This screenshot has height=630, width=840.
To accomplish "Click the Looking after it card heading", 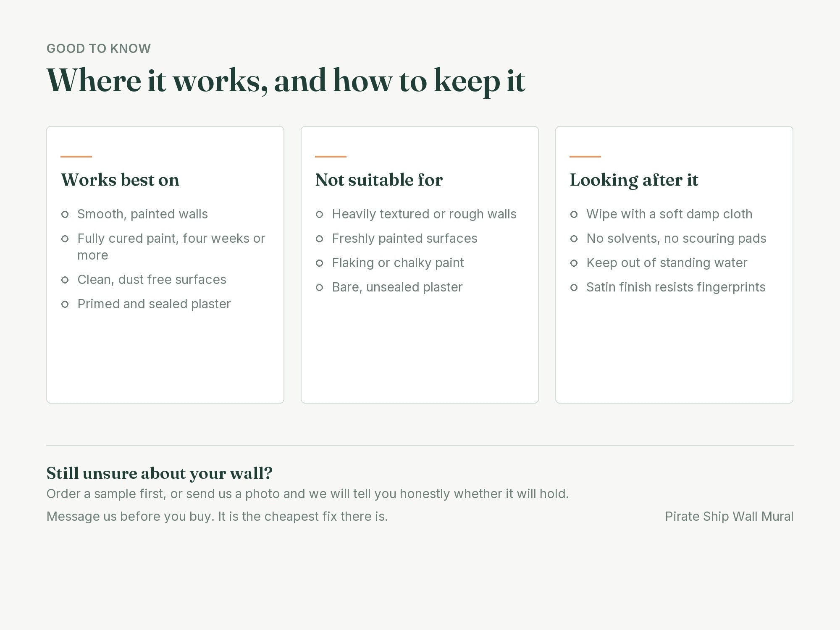I will point(634,180).
